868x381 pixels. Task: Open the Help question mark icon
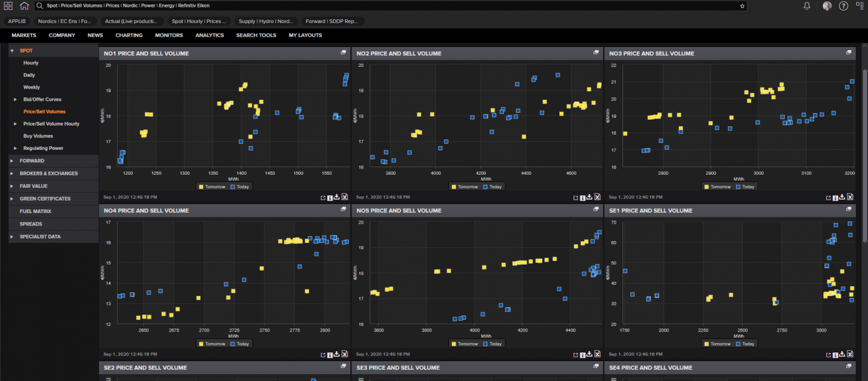pyautogui.click(x=843, y=6)
